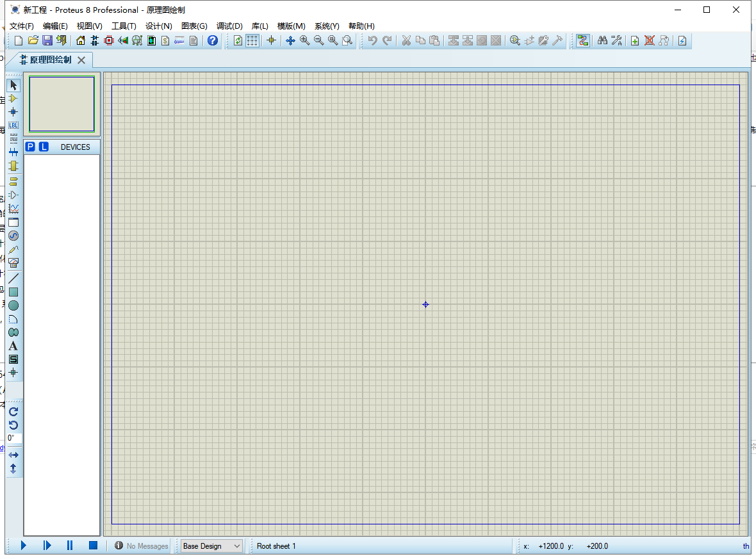
Task: Click the Rotate Clockwise icon
Action: [x=13, y=412]
